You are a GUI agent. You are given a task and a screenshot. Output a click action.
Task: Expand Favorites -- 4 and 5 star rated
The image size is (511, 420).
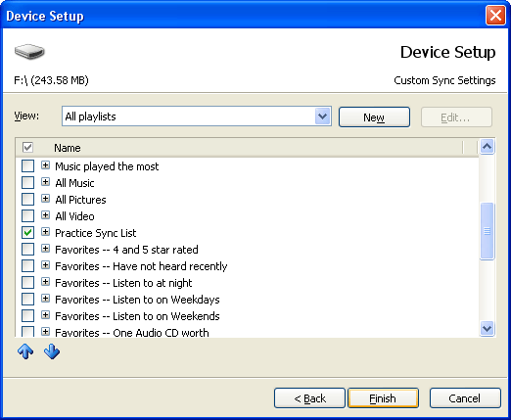(x=45, y=249)
